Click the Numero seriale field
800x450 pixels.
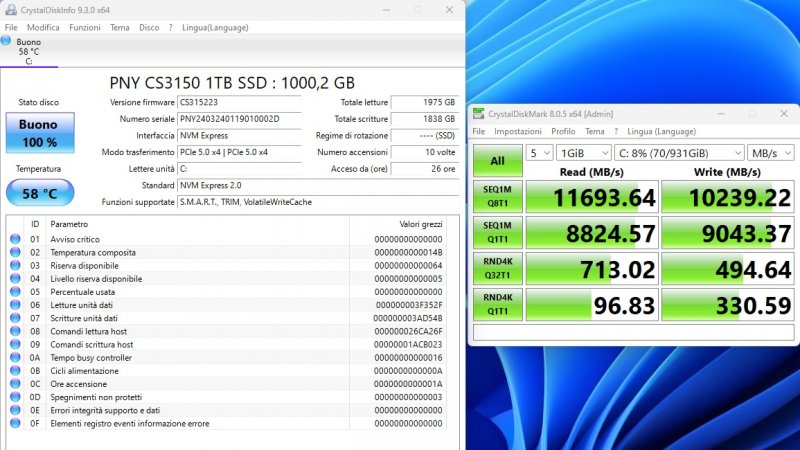[x=239, y=119]
